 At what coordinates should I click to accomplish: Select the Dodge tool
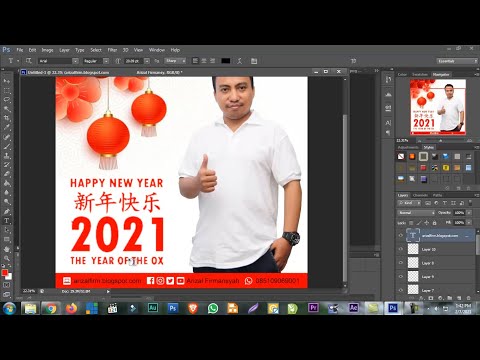(7, 202)
